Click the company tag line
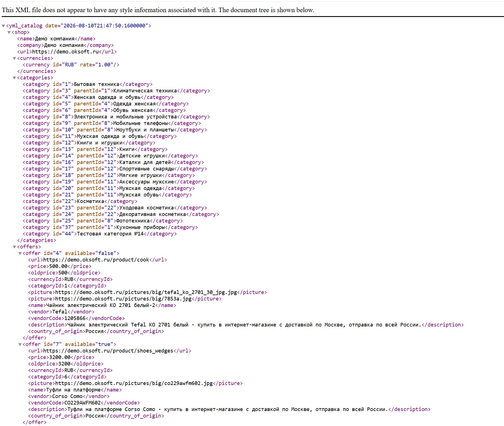The height and width of the screenshot is (426, 504). [65, 45]
